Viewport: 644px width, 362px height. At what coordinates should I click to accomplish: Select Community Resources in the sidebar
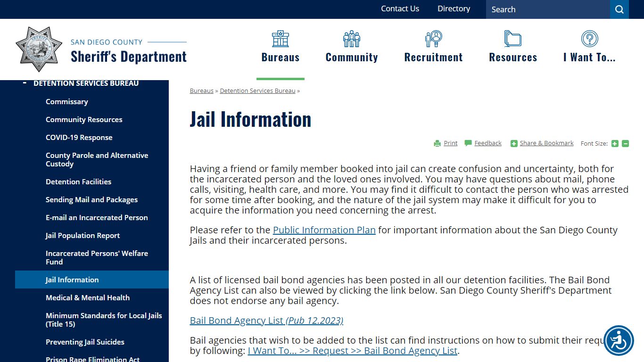pyautogui.click(x=84, y=120)
